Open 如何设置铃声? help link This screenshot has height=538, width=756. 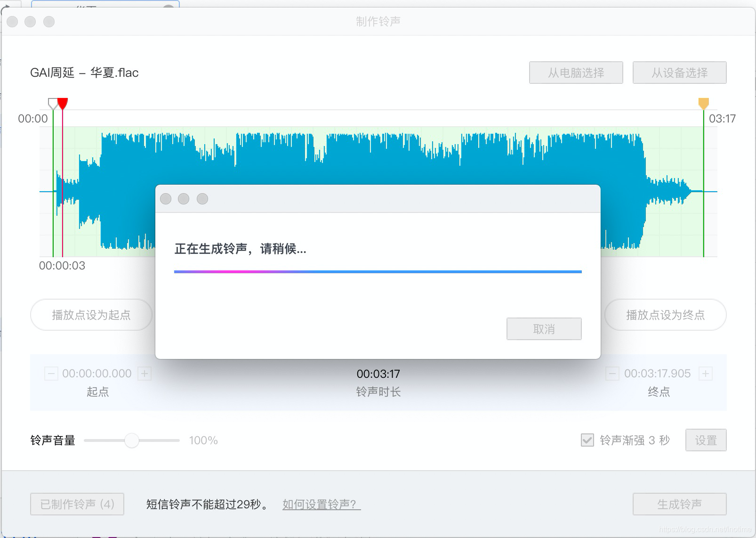322,505
